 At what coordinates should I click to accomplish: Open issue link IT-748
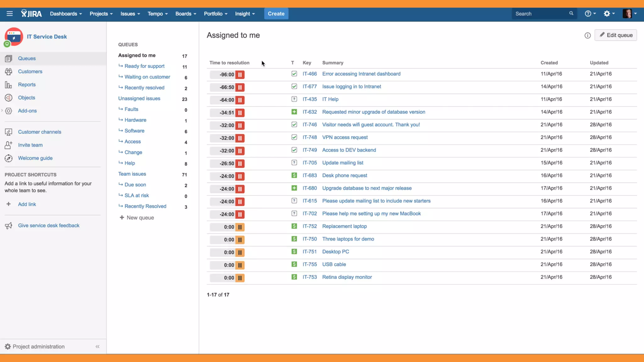click(309, 137)
